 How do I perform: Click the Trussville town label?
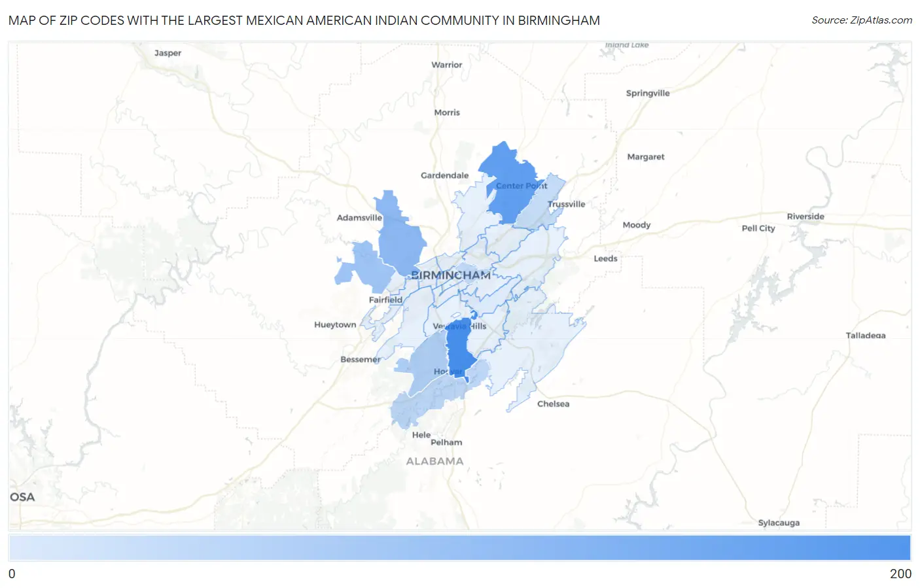click(x=567, y=204)
